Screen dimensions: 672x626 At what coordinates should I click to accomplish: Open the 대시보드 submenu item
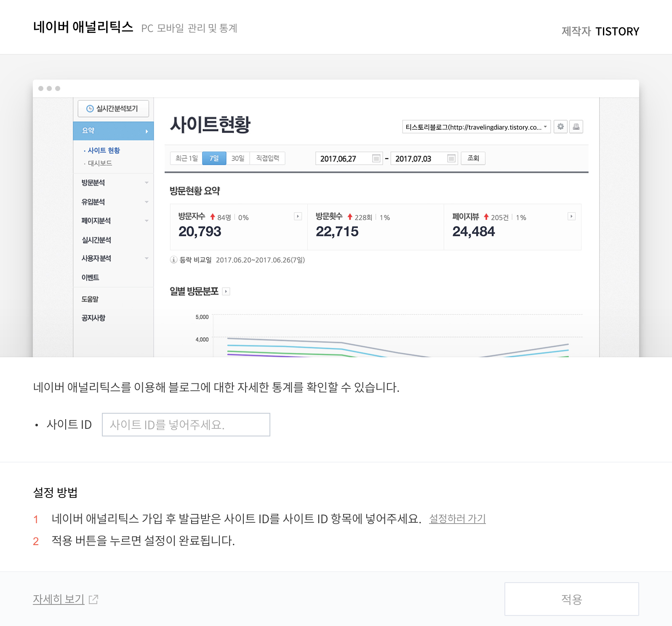pyautogui.click(x=100, y=163)
